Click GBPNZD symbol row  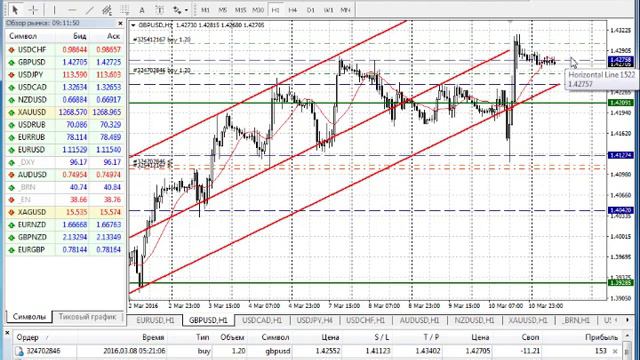[x=65, y=237]
